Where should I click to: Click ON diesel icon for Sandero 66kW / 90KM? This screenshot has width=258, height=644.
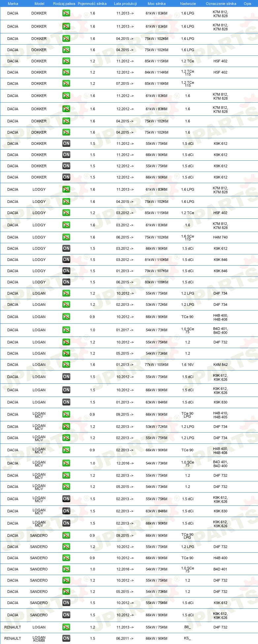66,615
